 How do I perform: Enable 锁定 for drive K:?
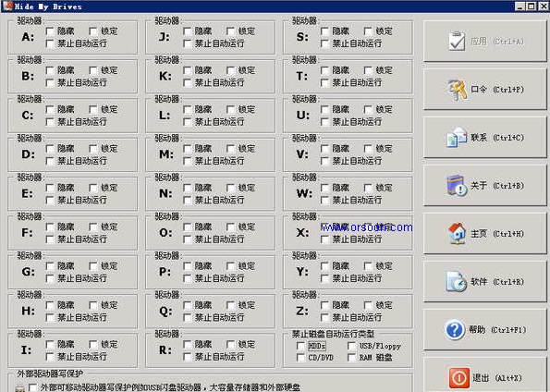click(231, 70)
